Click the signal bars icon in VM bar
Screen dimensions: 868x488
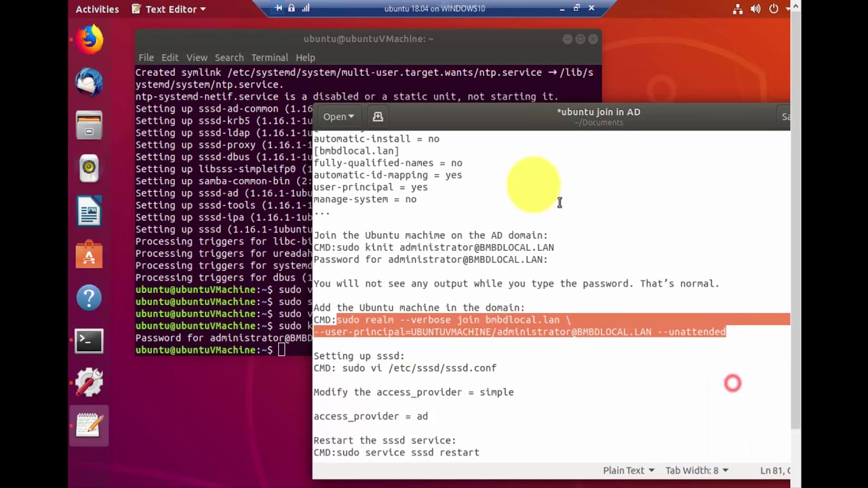pos(305,8)
